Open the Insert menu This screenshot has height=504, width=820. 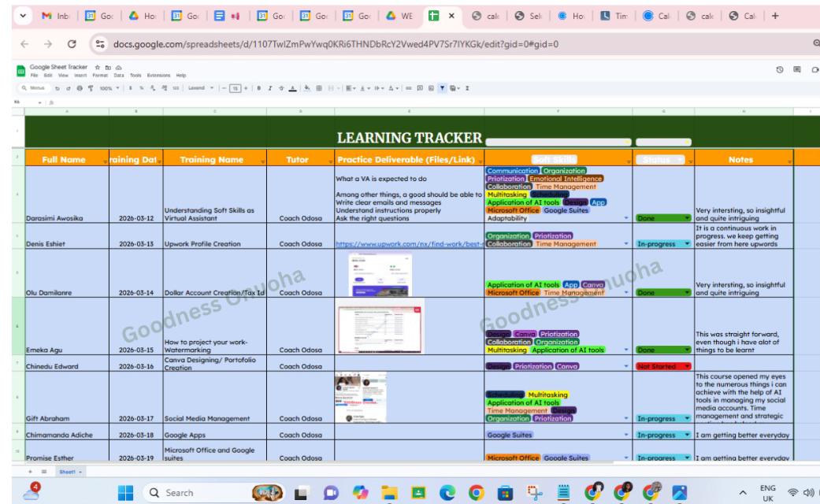[x=80, y=76]
